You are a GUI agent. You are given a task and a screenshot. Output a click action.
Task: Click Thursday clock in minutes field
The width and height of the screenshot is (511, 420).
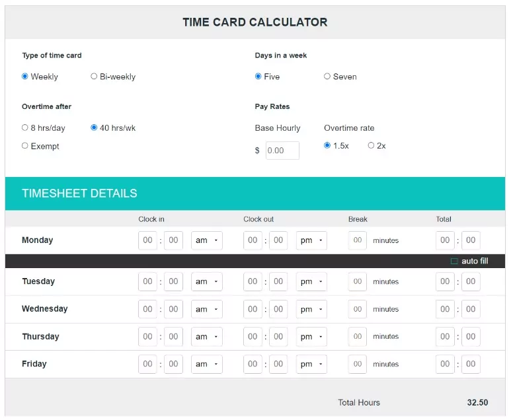click(173, 336)
